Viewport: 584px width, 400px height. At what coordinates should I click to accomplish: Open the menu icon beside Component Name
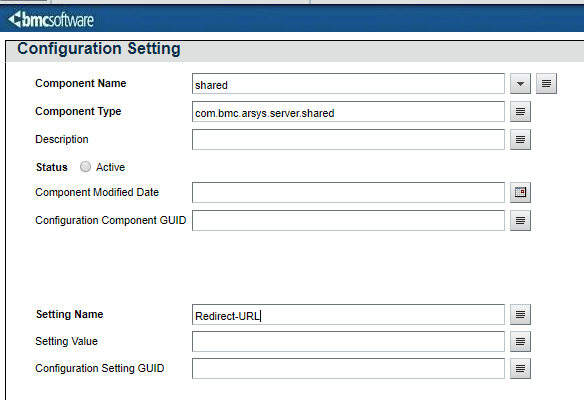tap(546, 83)
